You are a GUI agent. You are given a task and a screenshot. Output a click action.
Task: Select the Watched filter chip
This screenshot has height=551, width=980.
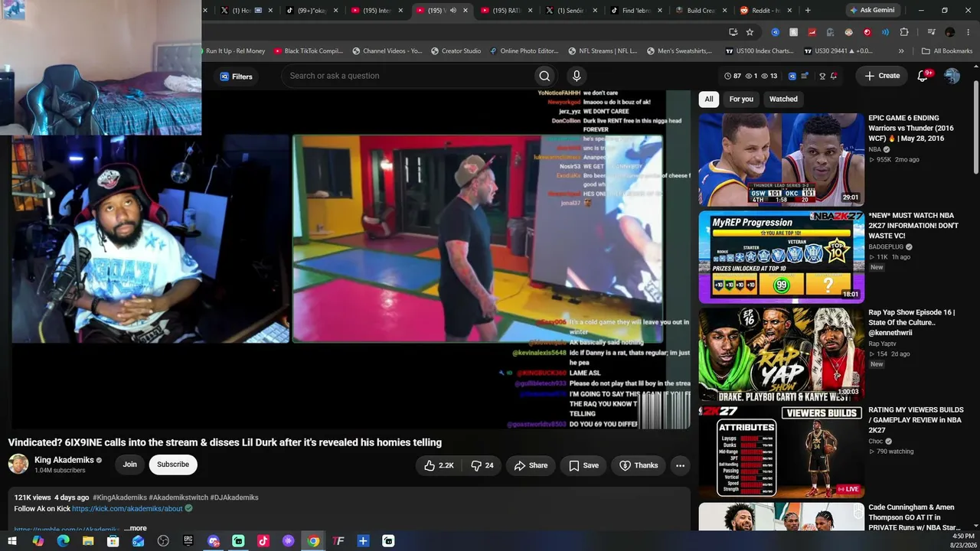[x=783, y=99]
